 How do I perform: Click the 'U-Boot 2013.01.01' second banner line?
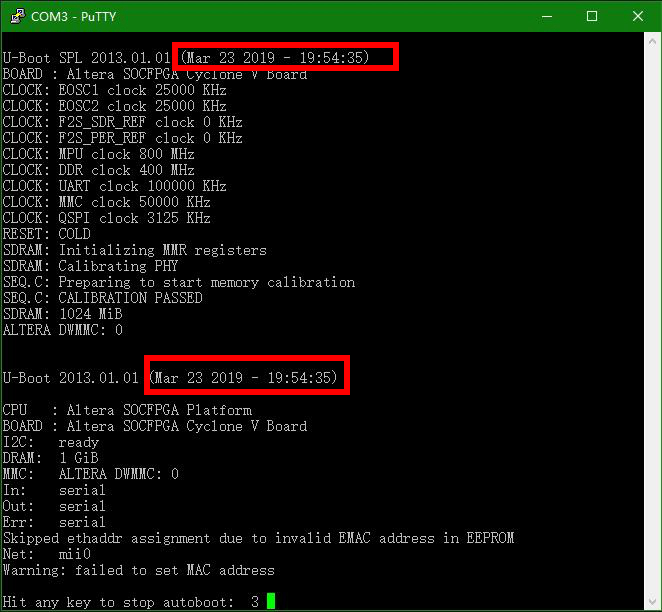pyautogui.click(x=170, y=377)
